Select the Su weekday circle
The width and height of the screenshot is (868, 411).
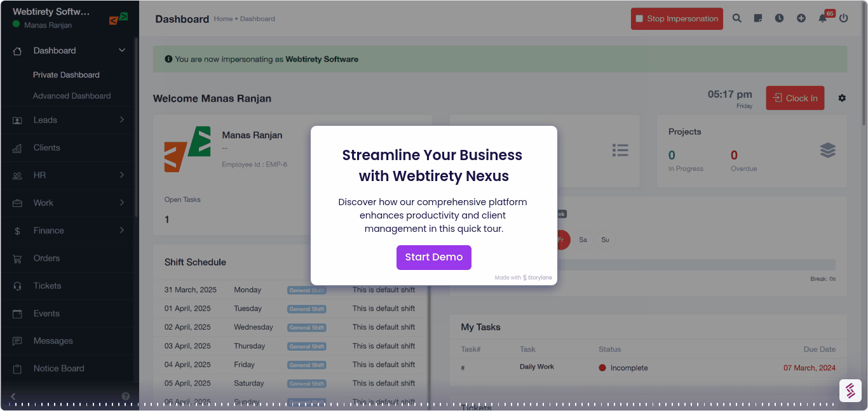click(605, 239)
